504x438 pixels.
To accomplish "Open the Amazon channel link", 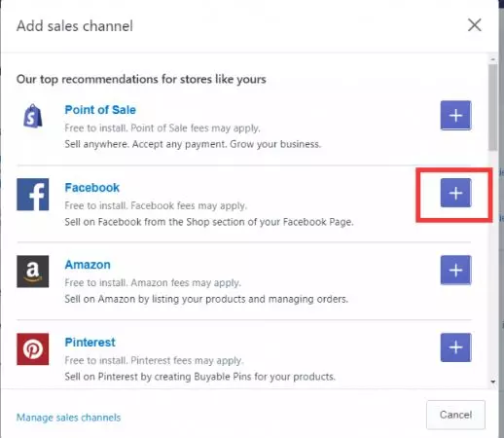I will (88, 265).
